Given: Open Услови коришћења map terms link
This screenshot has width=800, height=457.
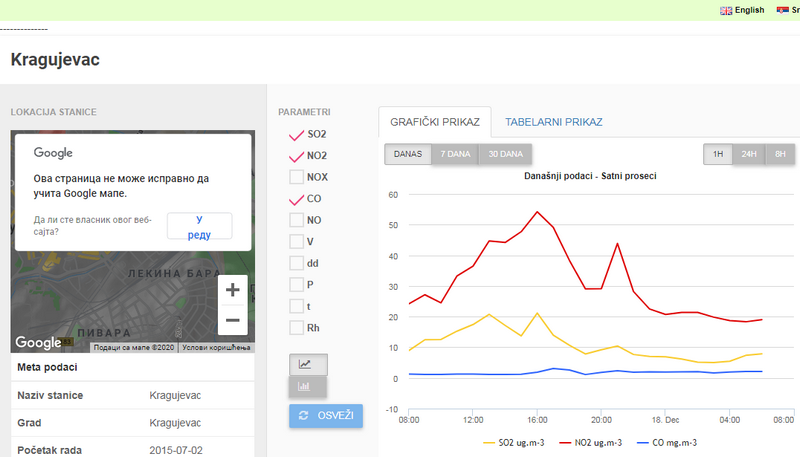Looking at the screenshot, I should (x=216, y=347).
